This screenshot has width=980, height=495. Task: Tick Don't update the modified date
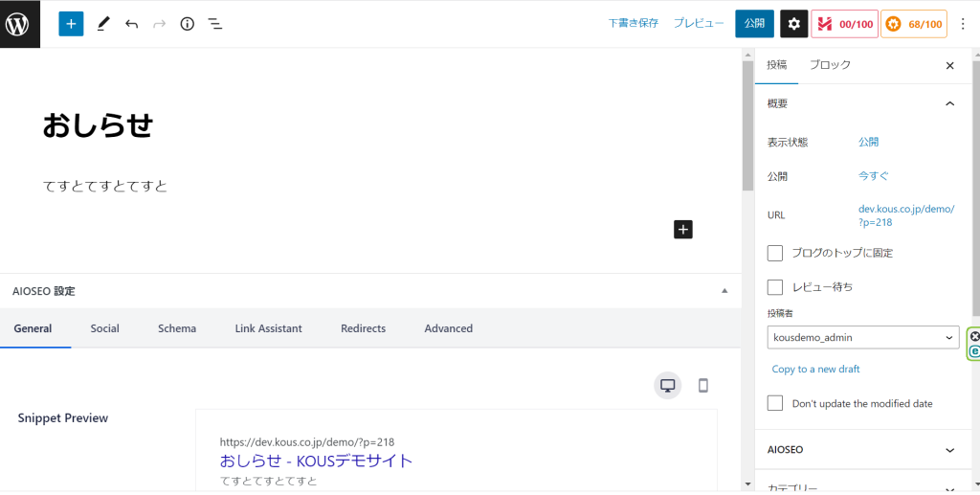point(775,403)
